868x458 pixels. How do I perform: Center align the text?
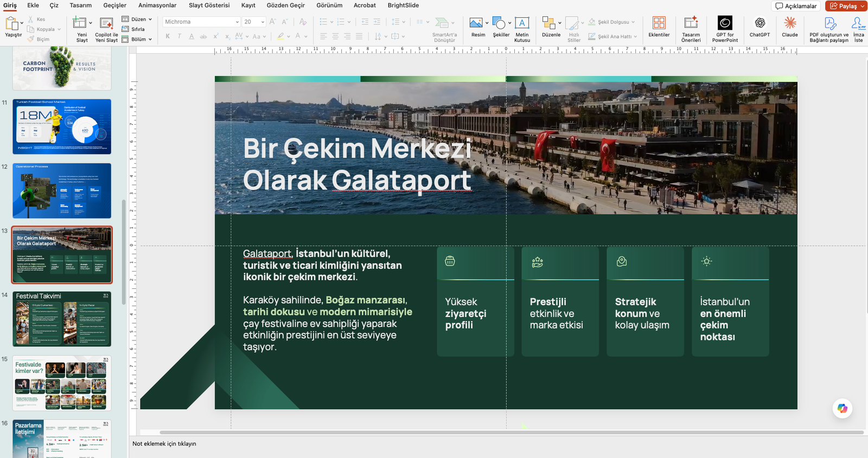(335, 36)
